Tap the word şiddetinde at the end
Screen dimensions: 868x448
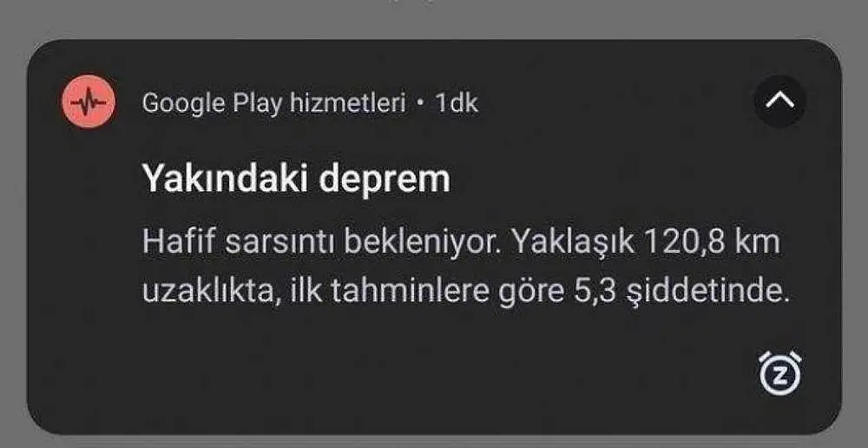(707, 293)
